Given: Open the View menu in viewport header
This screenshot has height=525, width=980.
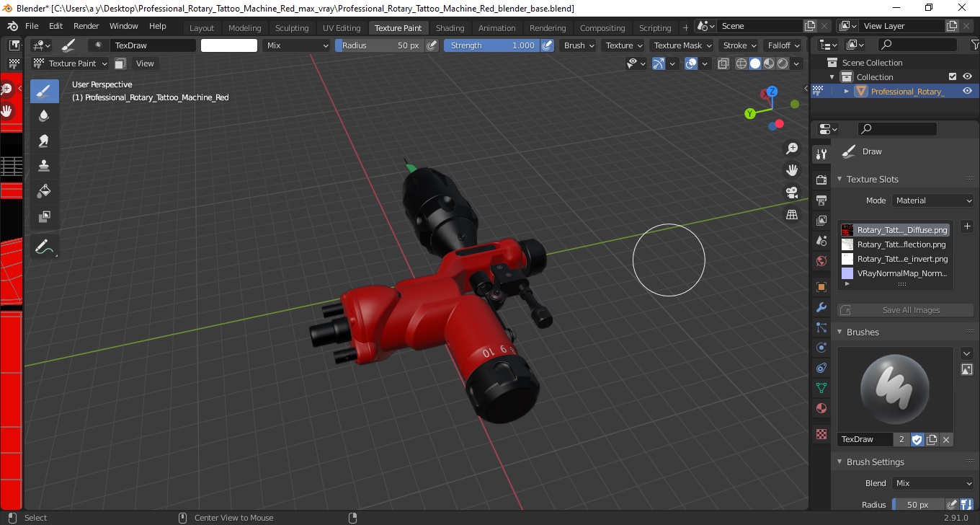Looking at the screenshot, I should point(145,63).
